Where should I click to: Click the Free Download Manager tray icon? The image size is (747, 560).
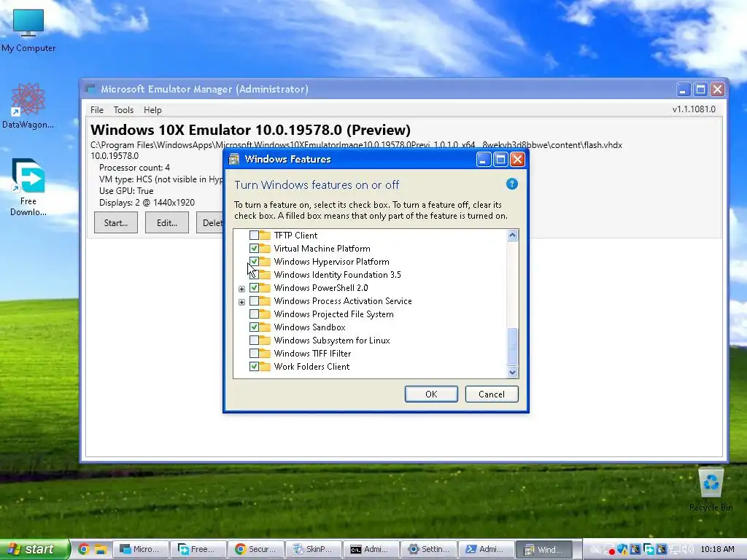point(649,550)
